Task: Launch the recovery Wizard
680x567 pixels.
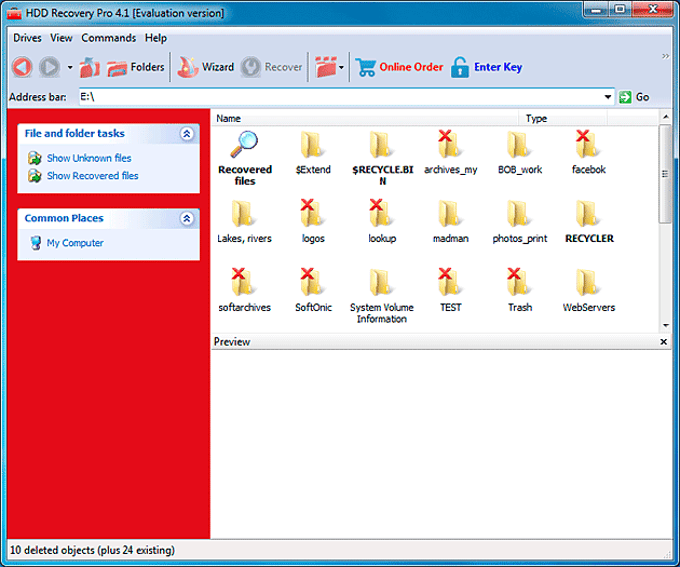Action: 206,67
